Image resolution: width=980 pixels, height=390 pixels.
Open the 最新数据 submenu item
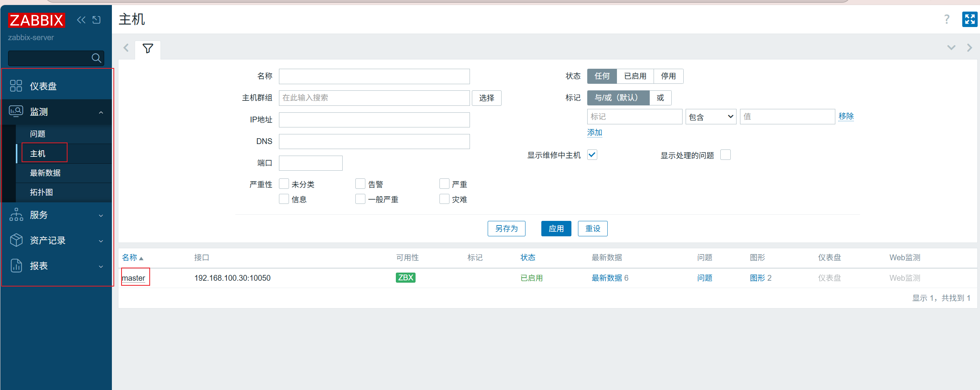click(64, 173)
